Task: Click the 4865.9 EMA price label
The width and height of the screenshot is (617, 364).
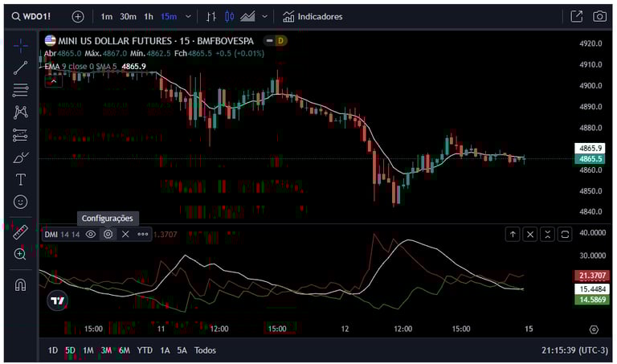Action: click(591, 149)
